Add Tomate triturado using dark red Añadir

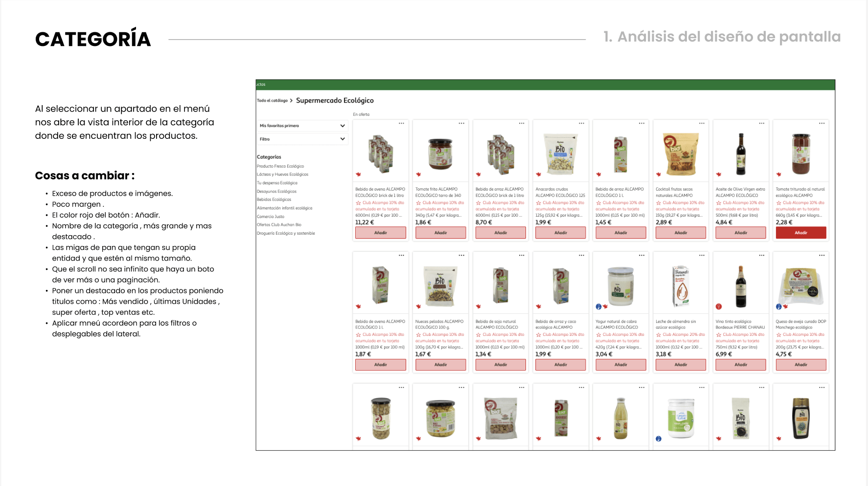pos(800,233)
